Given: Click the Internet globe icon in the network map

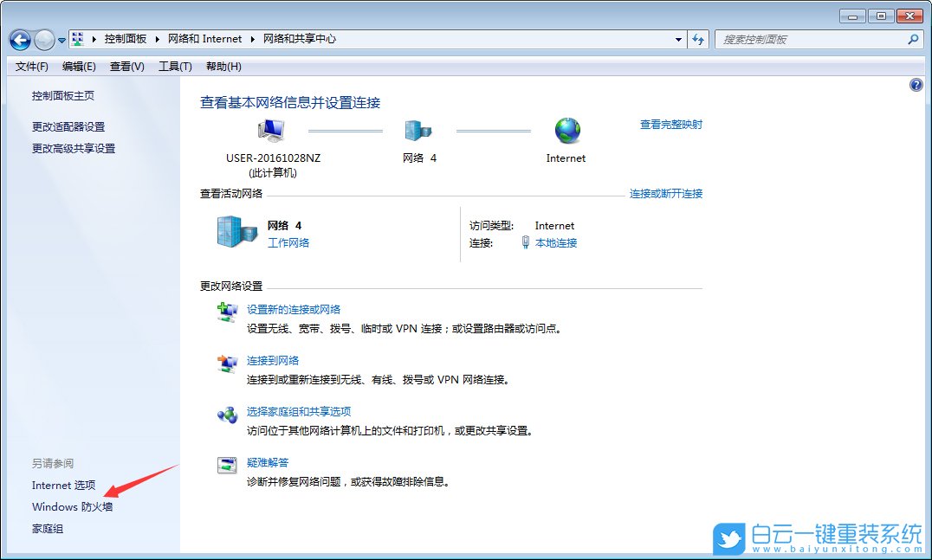Looking at the screenshot, I should tap(566, 130).
